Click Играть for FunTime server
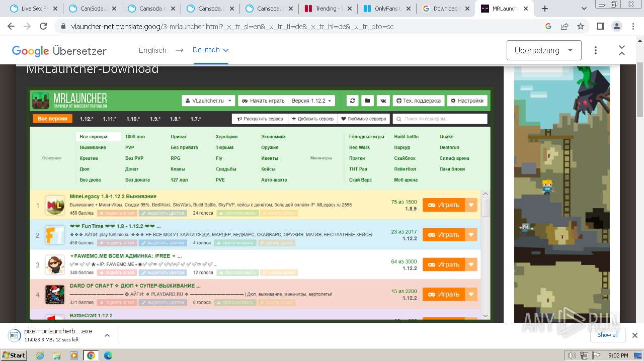This screenshot has width=644, height=362. [444, 234]
